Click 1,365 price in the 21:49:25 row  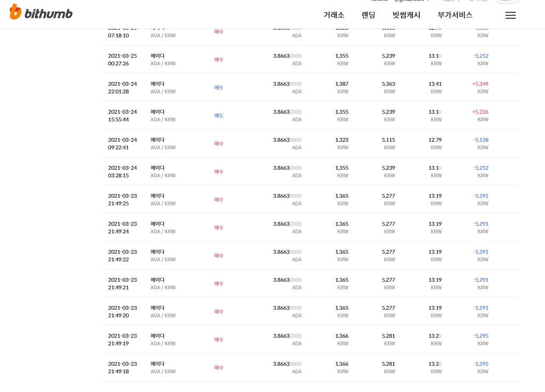(342, 196)
